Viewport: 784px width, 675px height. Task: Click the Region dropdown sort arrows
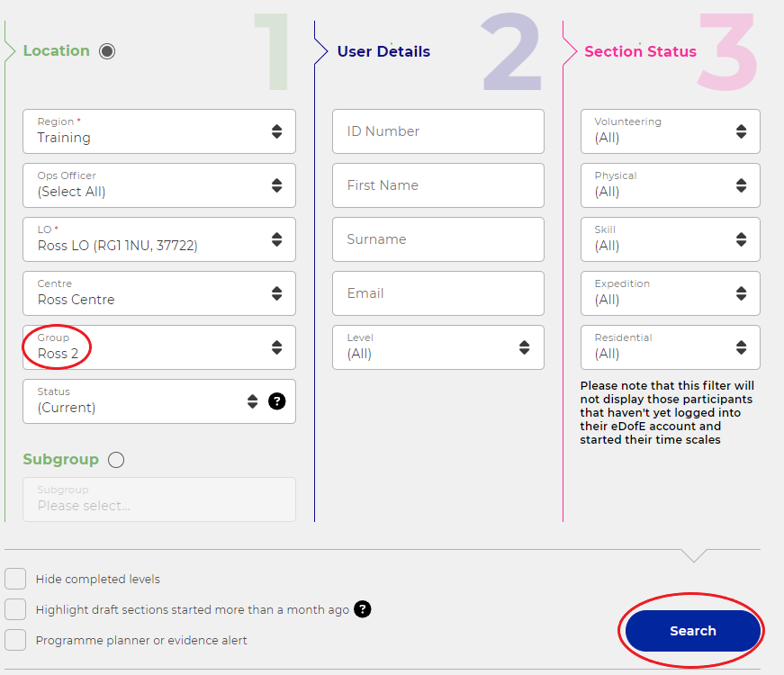pyautogui.click(x=276, y=131)
